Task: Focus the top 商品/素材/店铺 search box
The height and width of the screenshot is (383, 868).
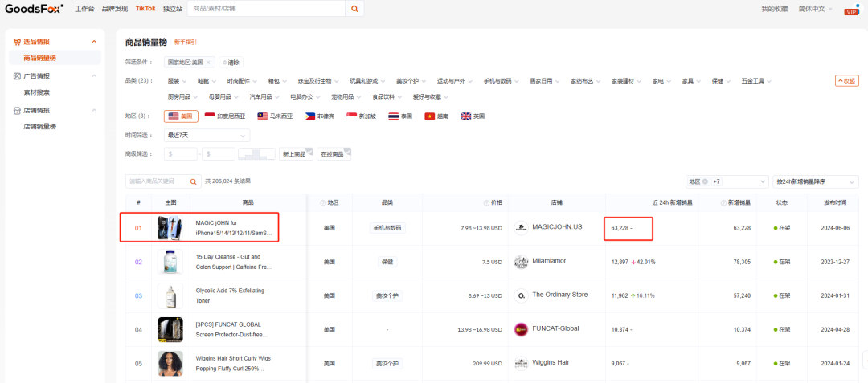Action: click(x=266, y=9)
